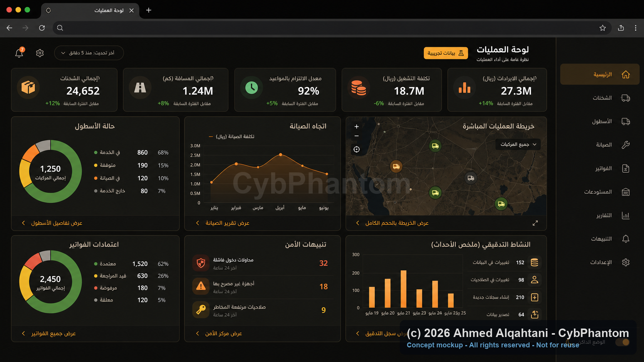This screenshot has width=644, height=362.
Task: Click the 27.3M revenue value
Action: tap(516, 91)
